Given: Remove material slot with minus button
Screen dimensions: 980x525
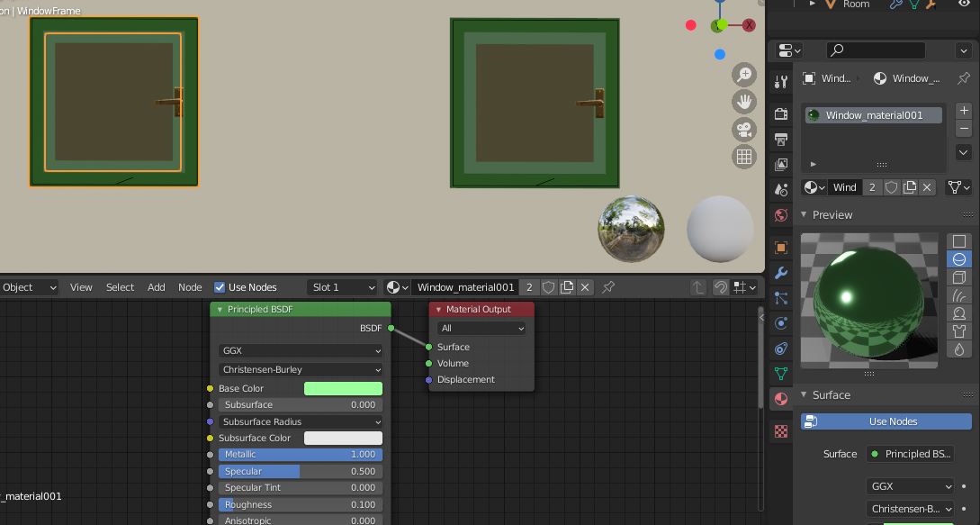Looking at the screenshot, I should (964, 129).
